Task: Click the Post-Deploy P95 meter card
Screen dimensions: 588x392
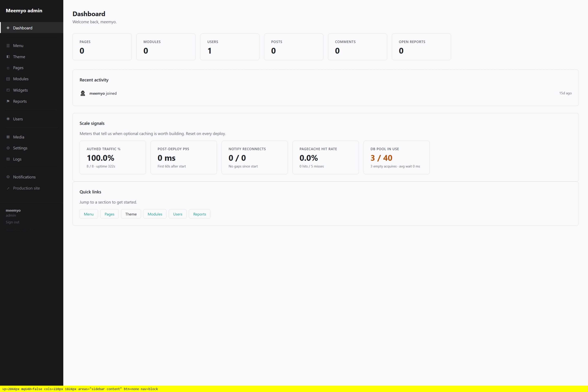Action: [x=183, y=158]
